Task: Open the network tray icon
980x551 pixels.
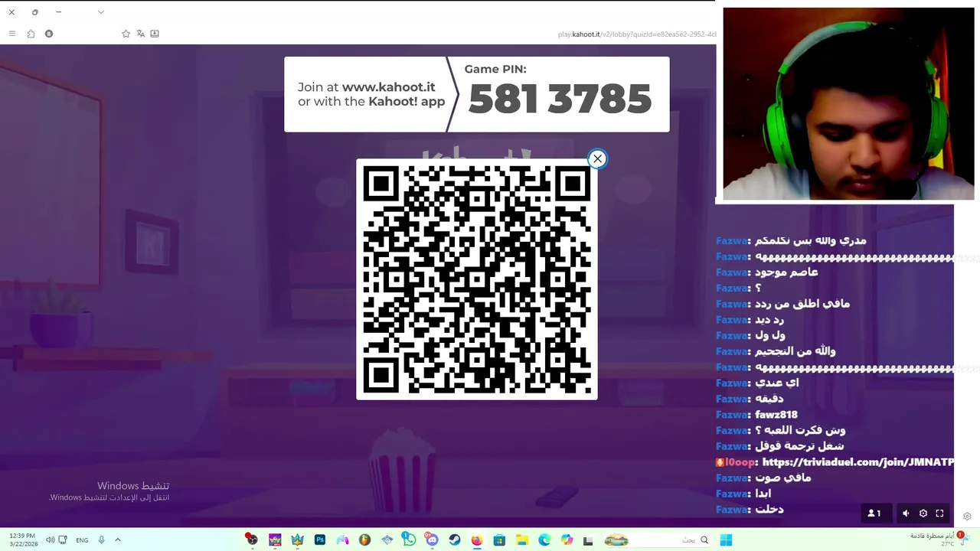Action: coord(63,540)
